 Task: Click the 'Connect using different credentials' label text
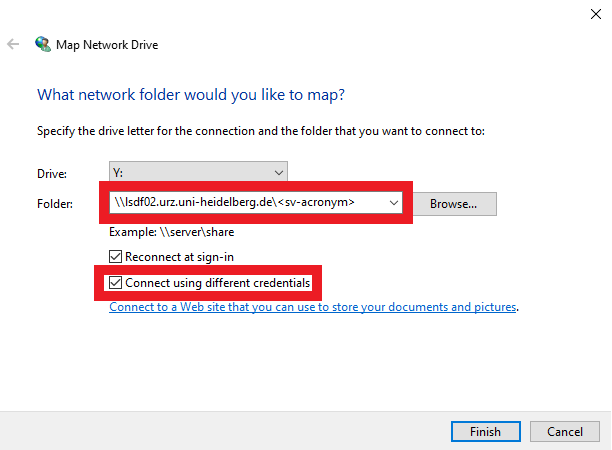(x=218, y=283)
